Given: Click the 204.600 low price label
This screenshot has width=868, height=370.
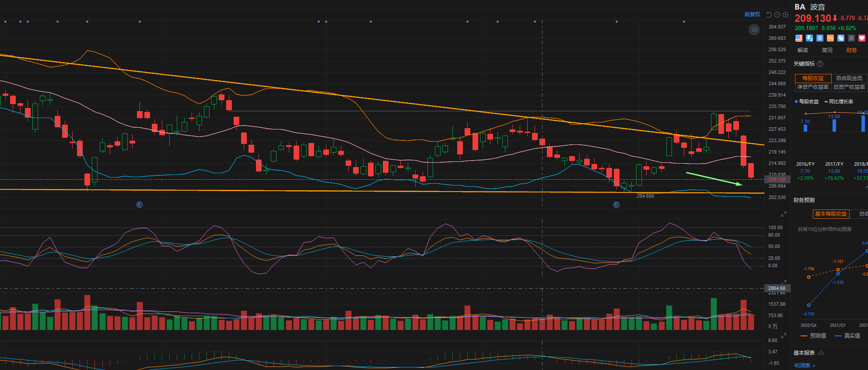Looking at the screenshot, I should pyautogui.click(x=645, y=196).
